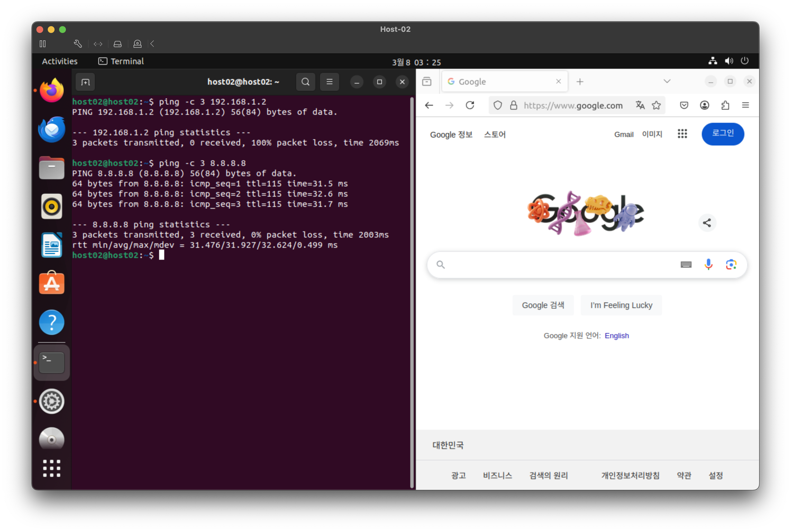Switch Google language to English link
791x532 pixels.
tap(616, 336)
